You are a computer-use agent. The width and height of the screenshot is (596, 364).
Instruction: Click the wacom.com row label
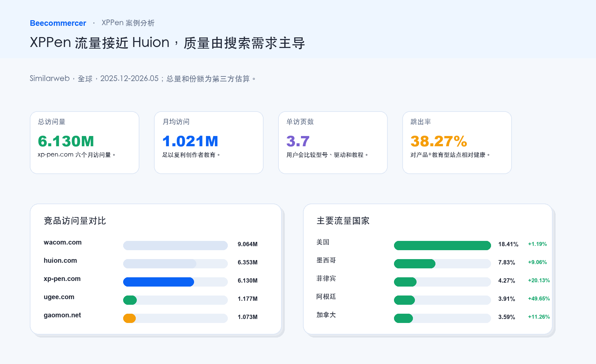click(x=63, y=242)
